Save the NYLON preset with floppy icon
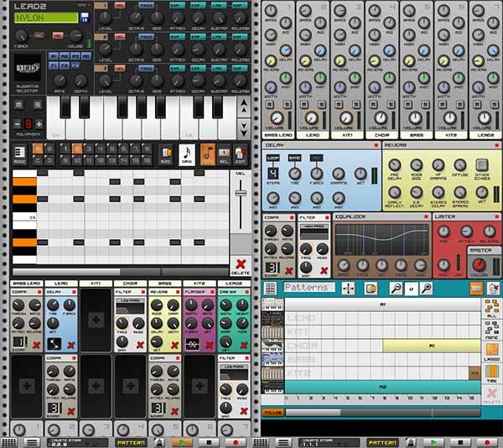503x448 pixels. (85, 18)
